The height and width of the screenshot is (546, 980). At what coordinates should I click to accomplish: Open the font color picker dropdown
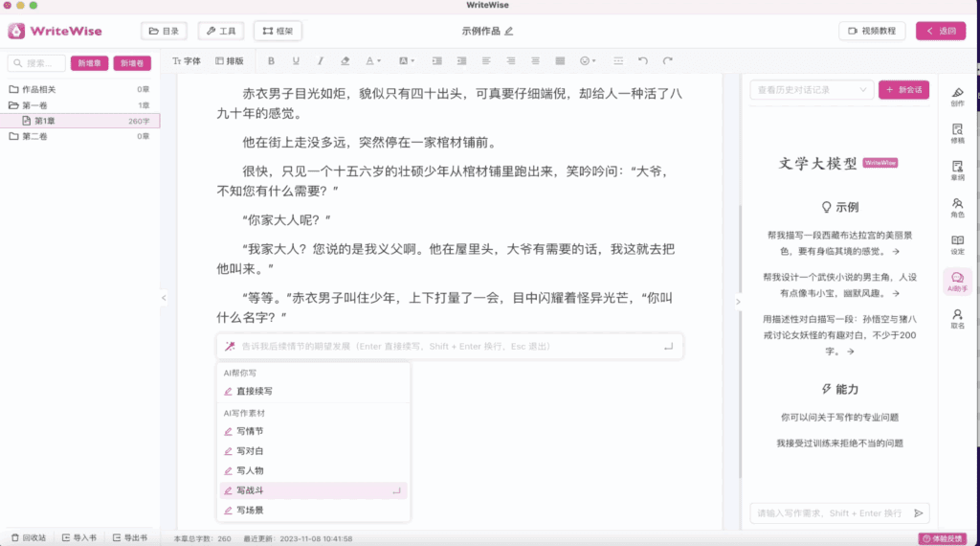373,61
